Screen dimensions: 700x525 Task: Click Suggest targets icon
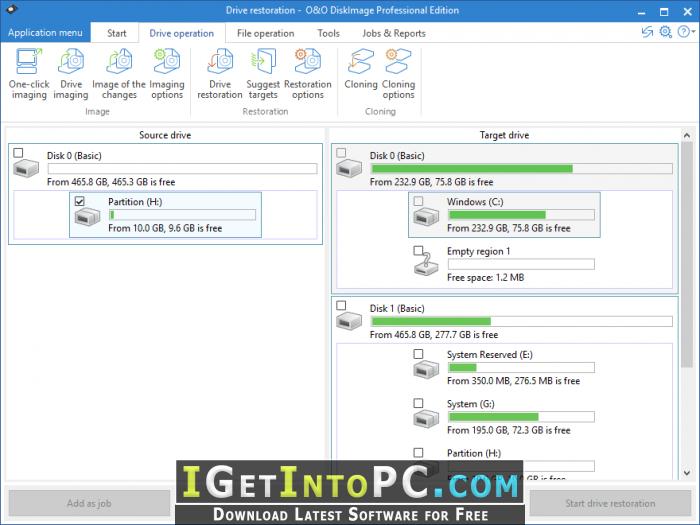pyautogui.click(x=263, y=74)
